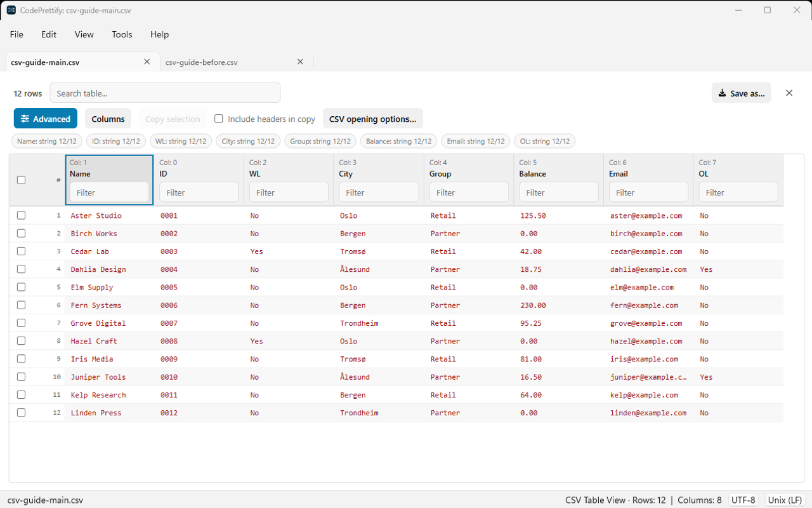Click the Group column filter box
The height and width of the screenshot is (508, 812).
[x=469, y=192]
